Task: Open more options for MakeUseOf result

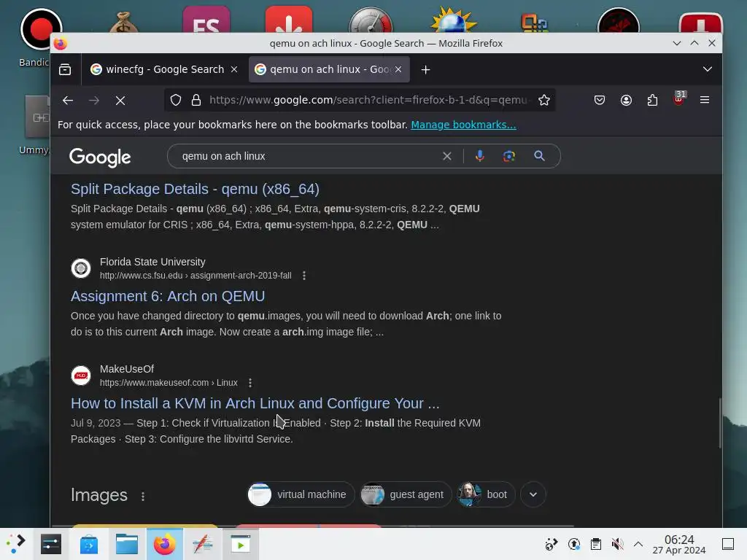Action: pyautogui.click(x=250, y=383)
